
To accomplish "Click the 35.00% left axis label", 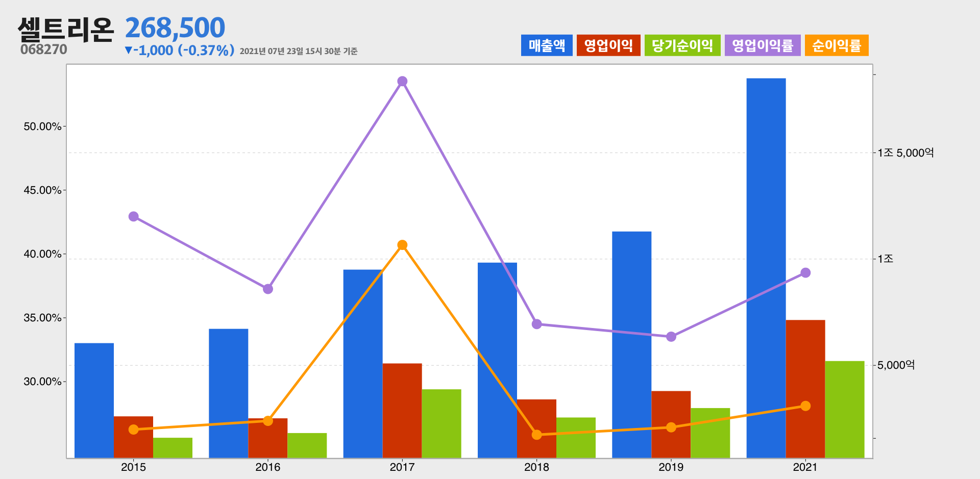I will pos(42,318).
